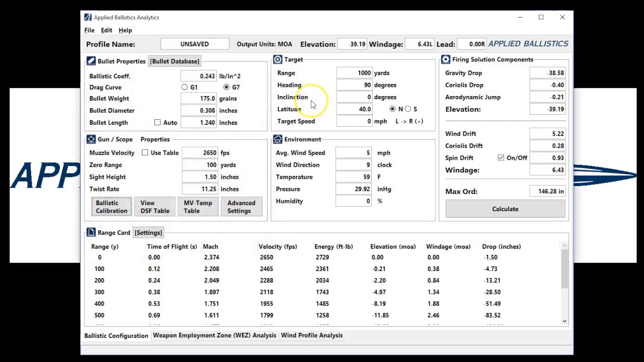Image resolution: width=644 pixels, height=362 pixels.
Task: Choose the S latitude hemisphere radio button
Action: (408, 109)
